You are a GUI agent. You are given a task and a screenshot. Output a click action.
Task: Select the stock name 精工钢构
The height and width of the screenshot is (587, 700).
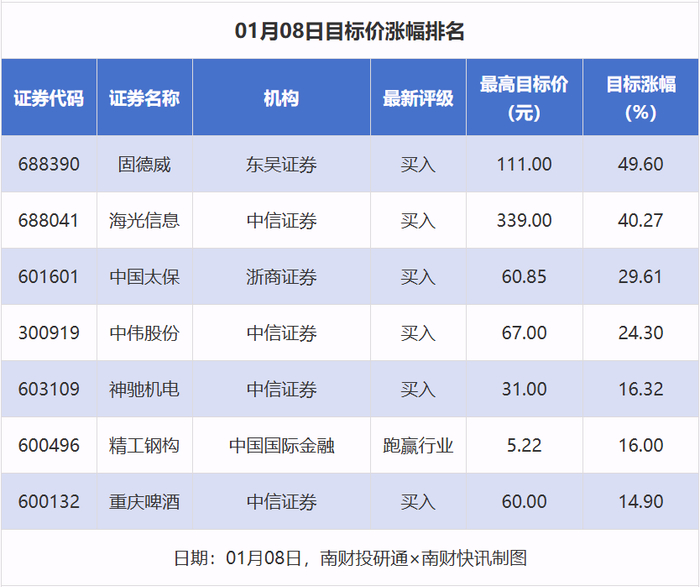click(x=144, y=445)
